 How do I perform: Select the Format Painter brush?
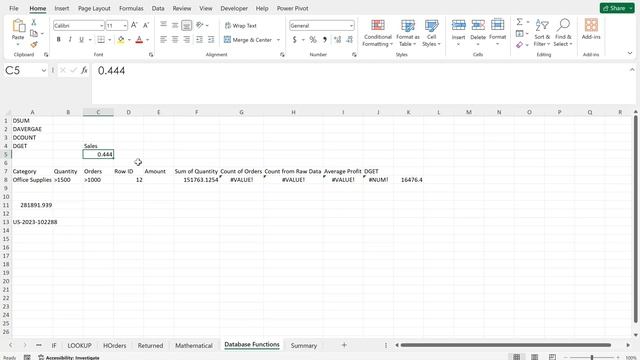click(34, 44)
